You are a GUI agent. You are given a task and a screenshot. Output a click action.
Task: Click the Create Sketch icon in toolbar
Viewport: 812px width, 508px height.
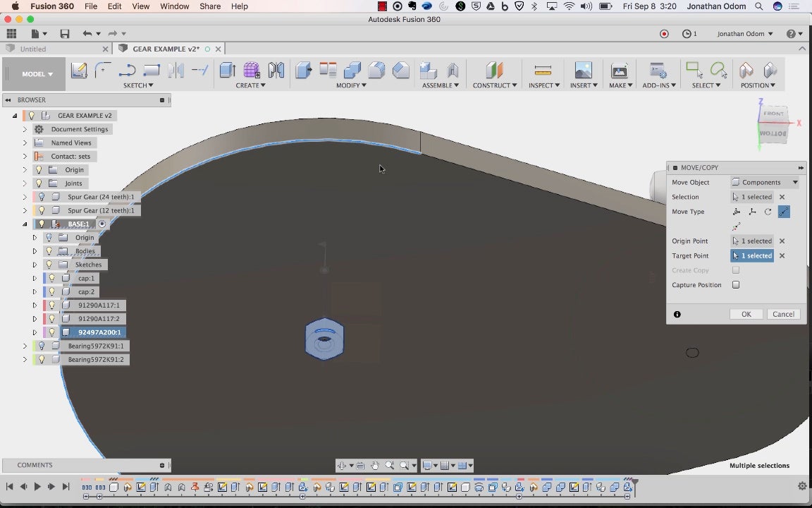point(79,70)
